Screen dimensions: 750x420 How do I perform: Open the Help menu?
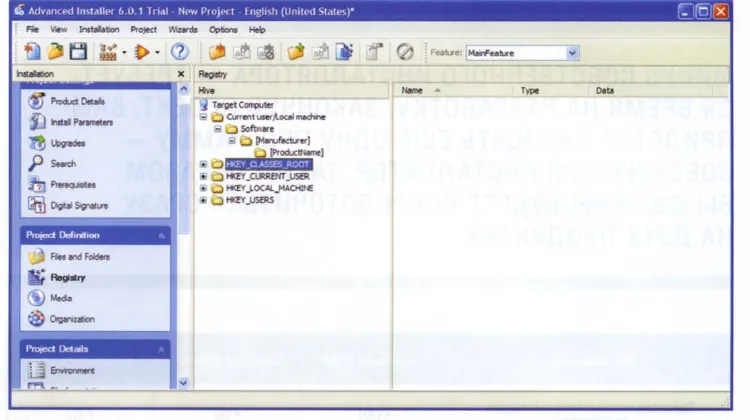[x=257, y=30]
